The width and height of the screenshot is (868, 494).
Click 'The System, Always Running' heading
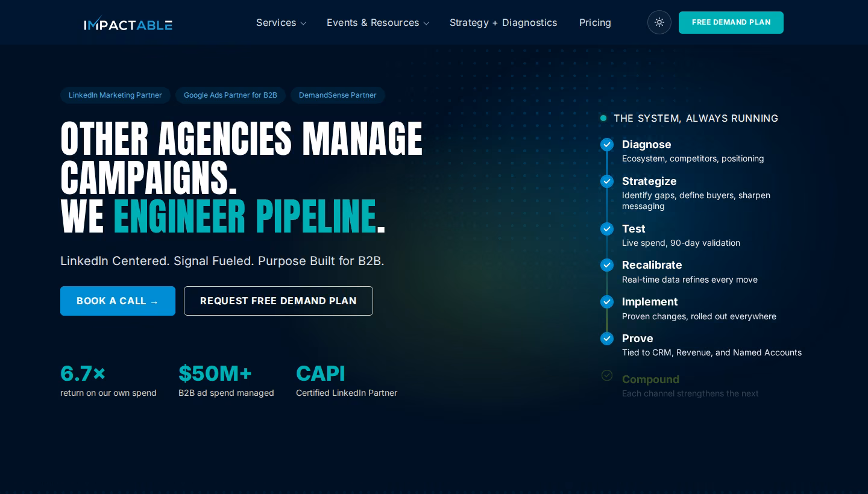(696, 118)
